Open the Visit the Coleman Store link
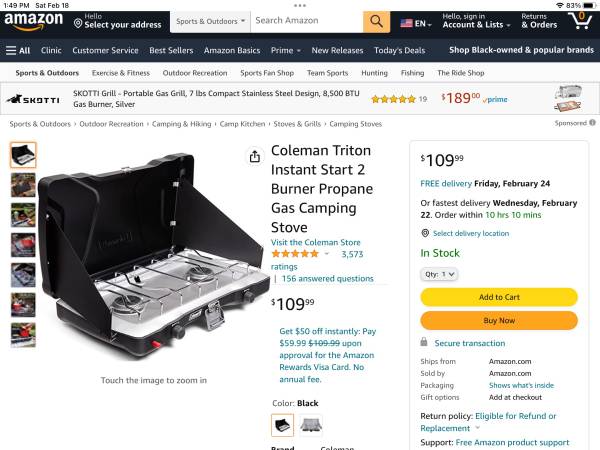The width and height of the screenshot is (600, 450). click(315, 242)
